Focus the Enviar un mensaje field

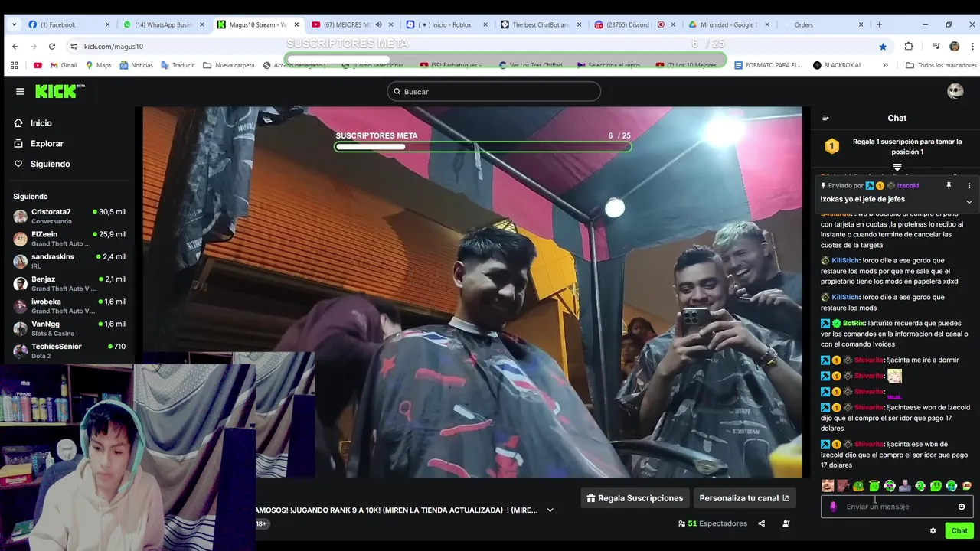897,507
